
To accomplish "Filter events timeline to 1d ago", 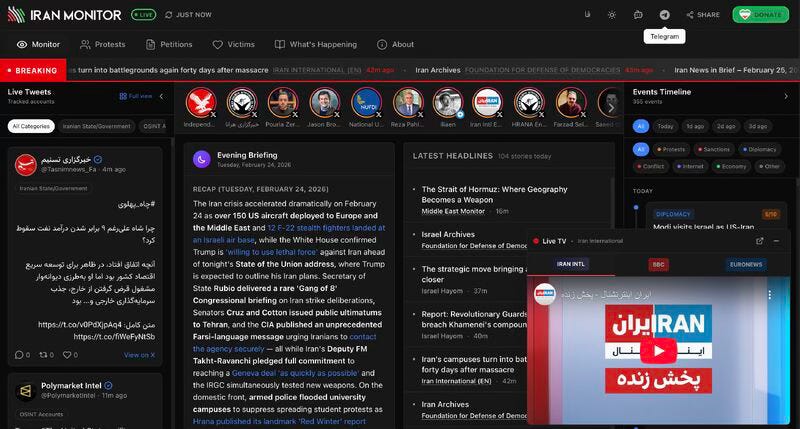I will click(695, 126).
